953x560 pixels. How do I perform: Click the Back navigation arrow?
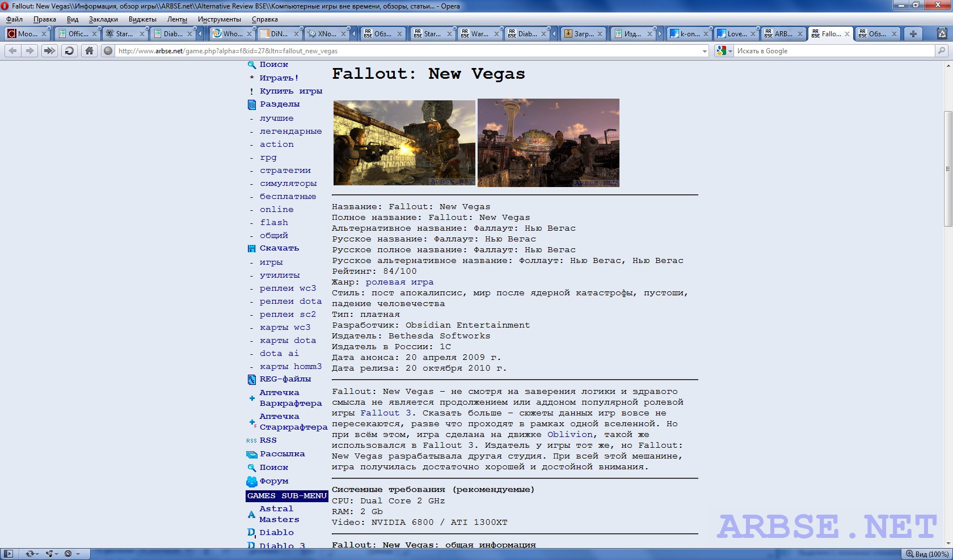(x=12, y=51)
